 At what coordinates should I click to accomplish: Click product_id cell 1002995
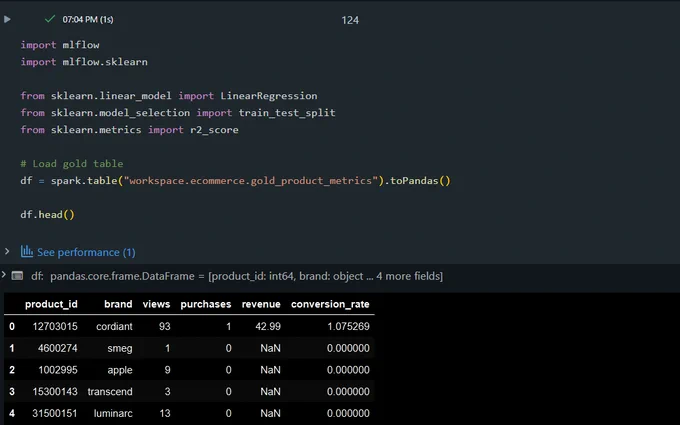coord(58,369)
